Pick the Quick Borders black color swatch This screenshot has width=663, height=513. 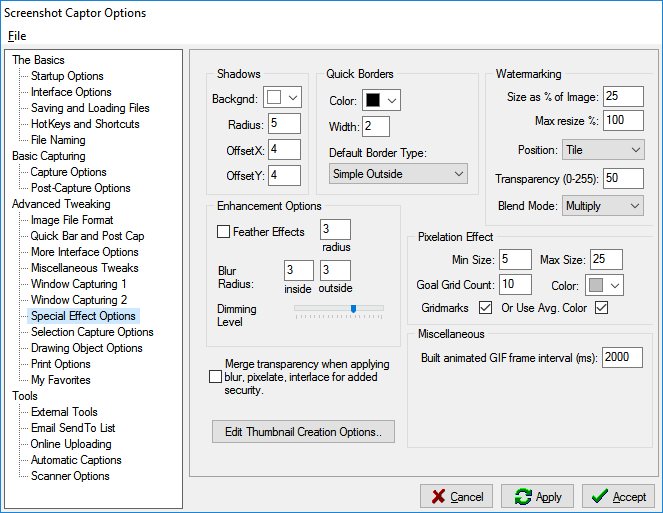[x=372, y=100]
